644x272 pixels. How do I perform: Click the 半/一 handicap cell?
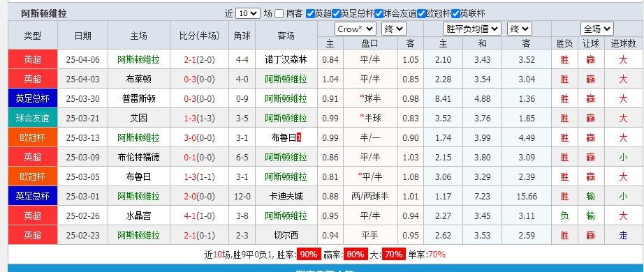[x=369, y=138]
